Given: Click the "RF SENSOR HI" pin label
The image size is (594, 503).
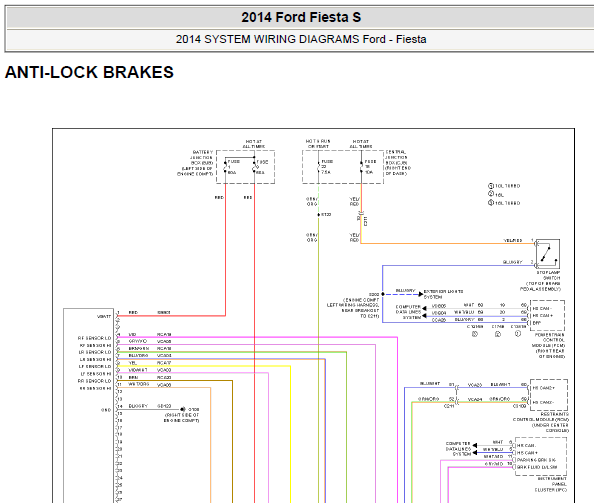Looking at the screenshot, I should 95,345.
